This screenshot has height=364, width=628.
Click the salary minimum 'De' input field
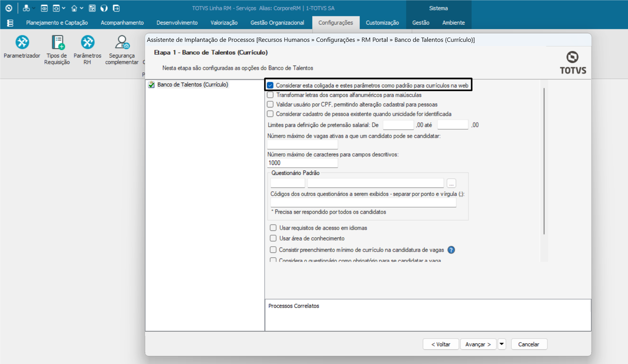(x=398, y=125)
